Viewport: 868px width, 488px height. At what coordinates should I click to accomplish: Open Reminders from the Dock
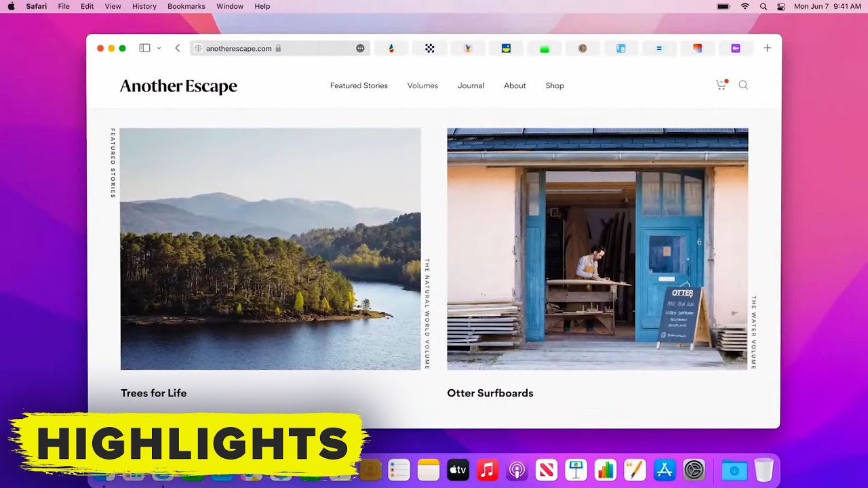(399, 470)
